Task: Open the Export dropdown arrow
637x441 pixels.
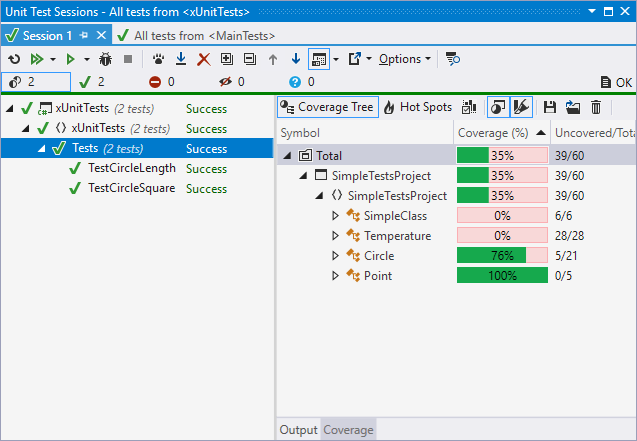Action: click(369, 59)
